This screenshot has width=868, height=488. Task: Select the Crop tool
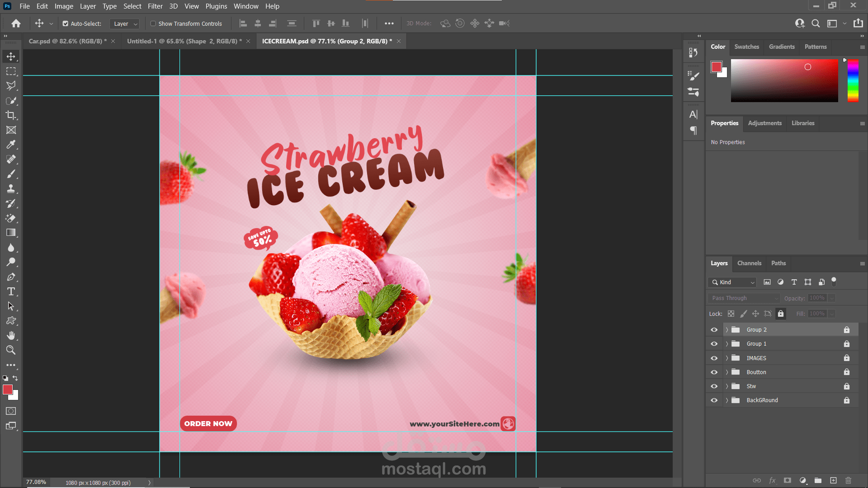coord(11,115)
